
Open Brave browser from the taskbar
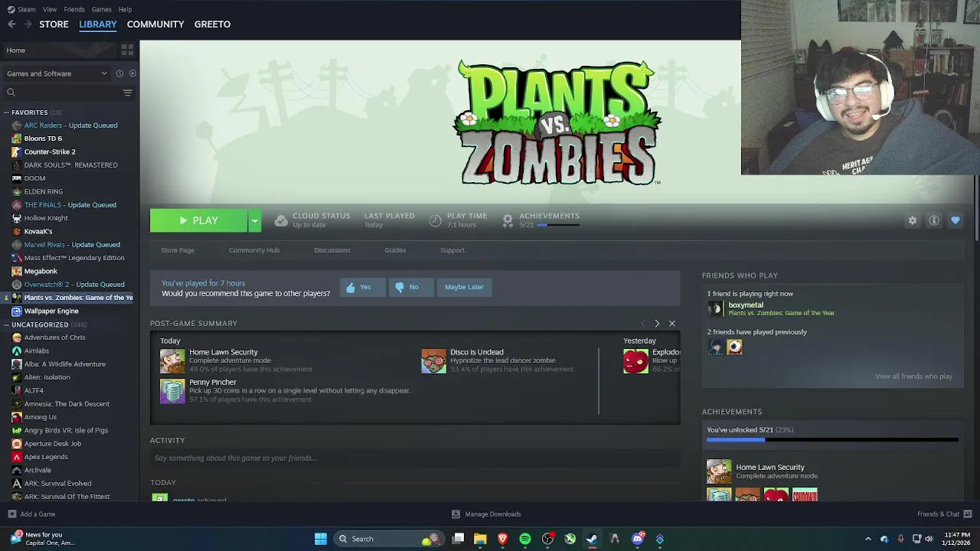(503, 539)
